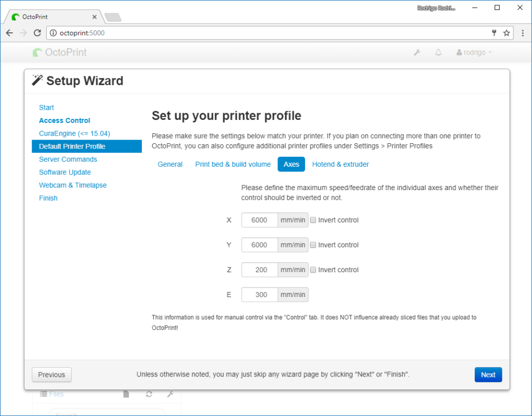Open the Webcam & Timelapse step
The width and height of the screenshot is (532, 416).
[x=73, y=185]
